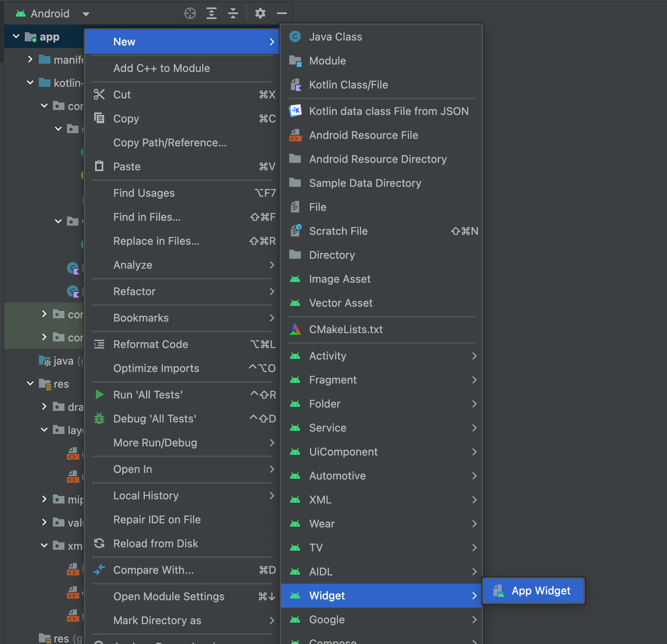This screenshot has width=667, height=644.
Task: Collapse the xml folder arrow
Action: [x=44, y=546]
